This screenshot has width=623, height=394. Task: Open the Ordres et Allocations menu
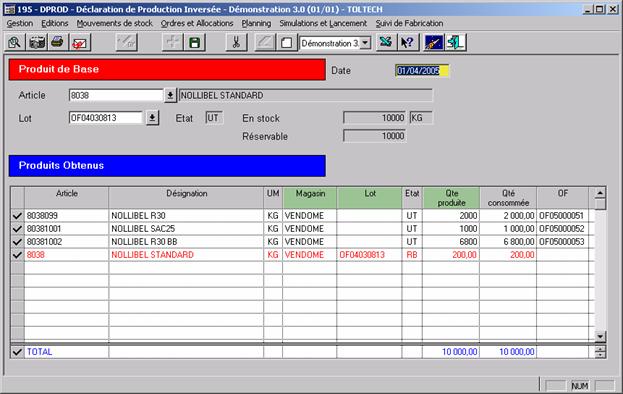[x=197, y=23]
